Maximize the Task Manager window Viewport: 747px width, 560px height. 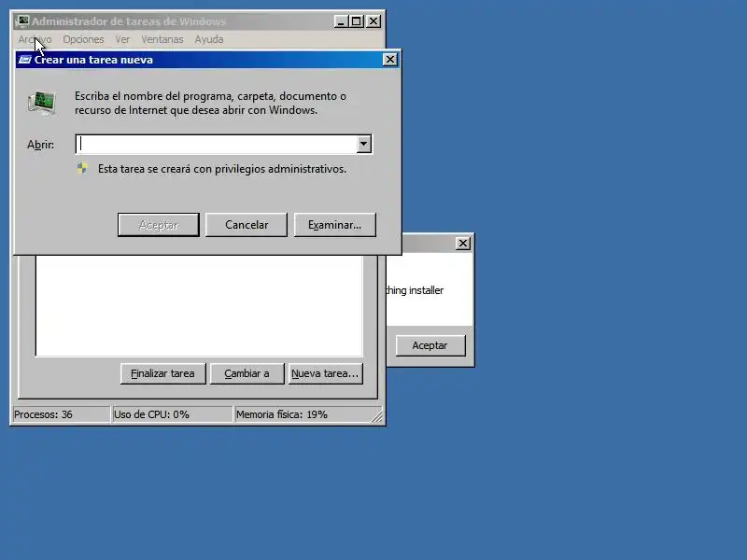[357, 21]
